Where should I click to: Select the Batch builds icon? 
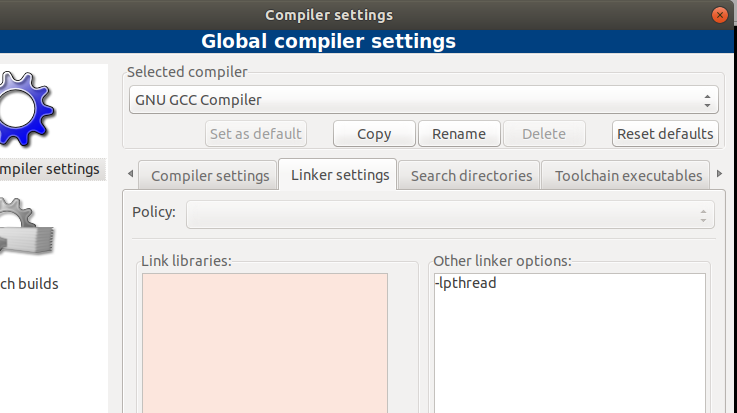[26, 228]
